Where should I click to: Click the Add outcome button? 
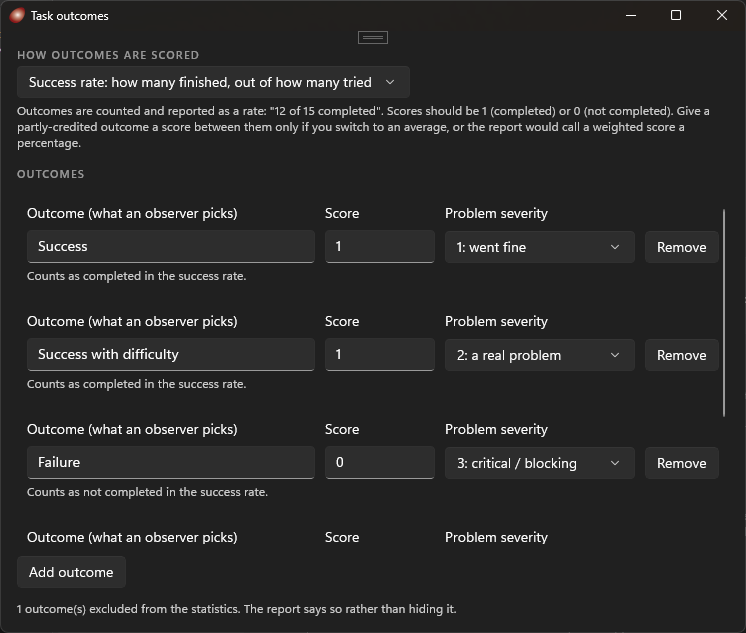[71, 572]
